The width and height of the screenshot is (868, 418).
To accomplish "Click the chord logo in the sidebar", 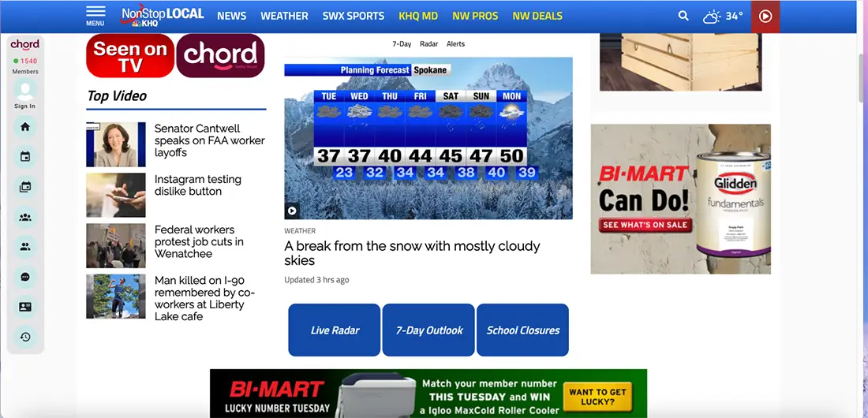I will point(25,44).
